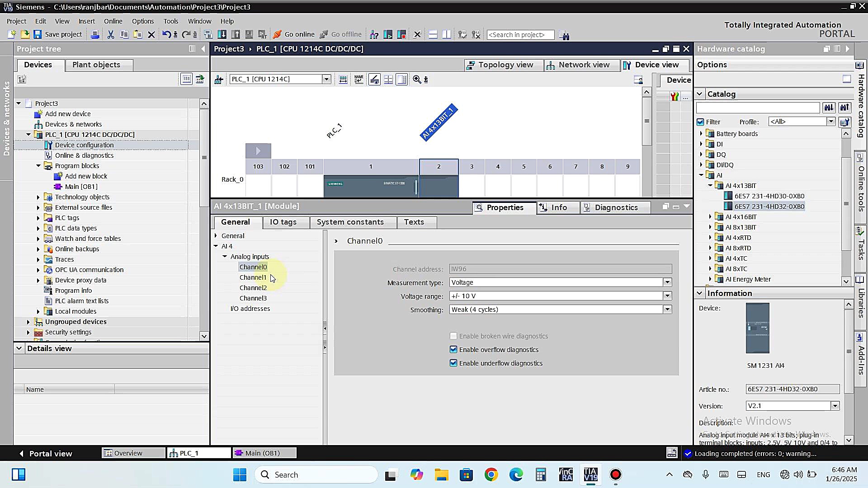Open the PLC_1 device selector dropdown
The width and height of the screenshot is (868, 488).
pos(326,79)
